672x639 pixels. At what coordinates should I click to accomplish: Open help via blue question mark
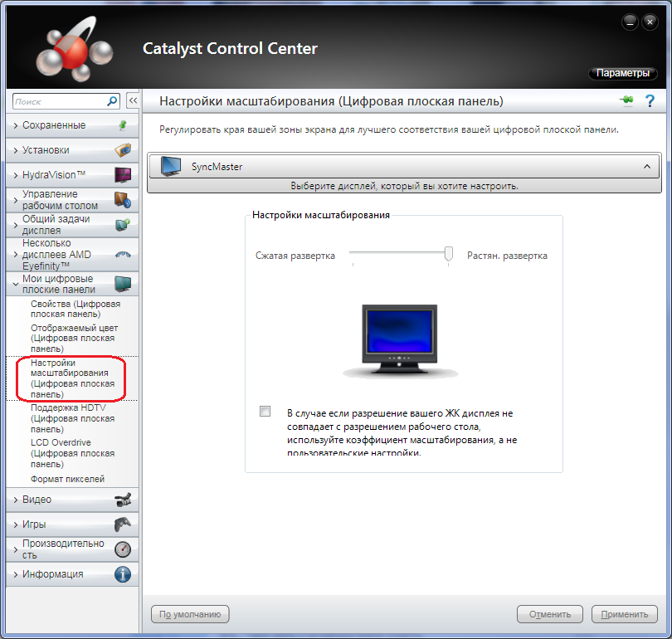pos(650,100)
